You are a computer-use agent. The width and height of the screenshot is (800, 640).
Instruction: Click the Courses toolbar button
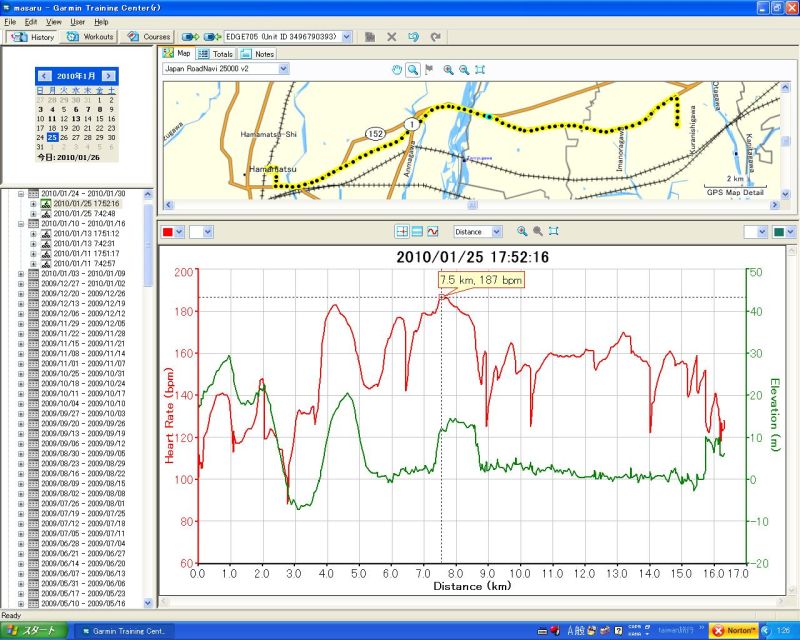(148, 37)
